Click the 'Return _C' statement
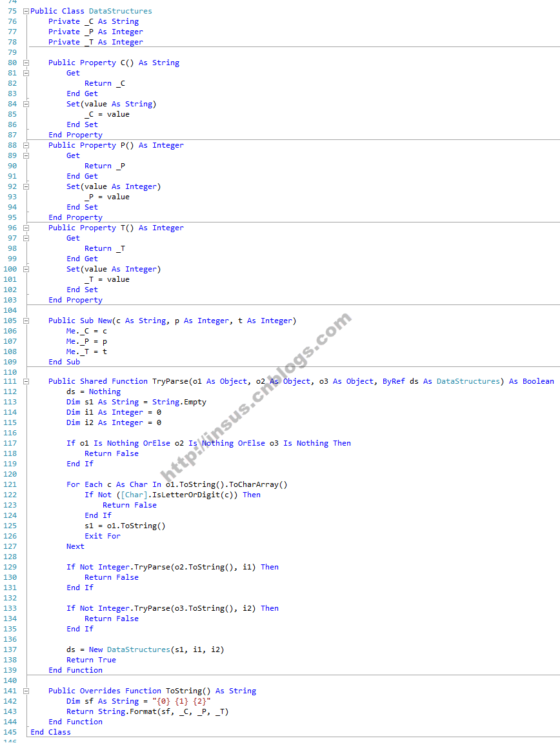This screenshot has width=560, height=743. coord(105,83)
